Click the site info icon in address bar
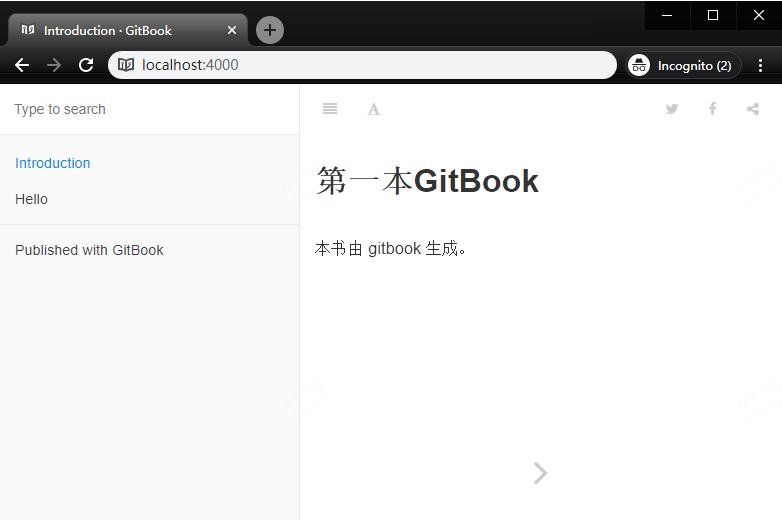This screenshot has width=782, height=520. [x=126, y=65]
